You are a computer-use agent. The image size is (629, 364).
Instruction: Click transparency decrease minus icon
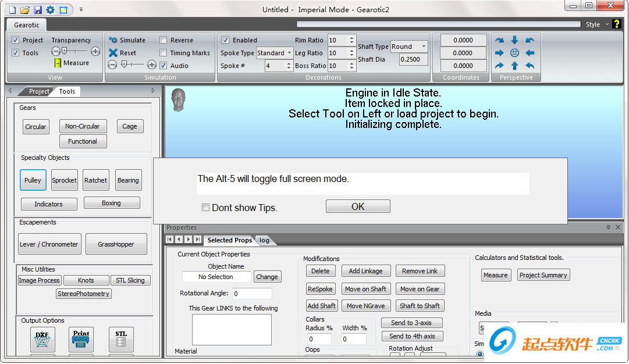[56, 51]
